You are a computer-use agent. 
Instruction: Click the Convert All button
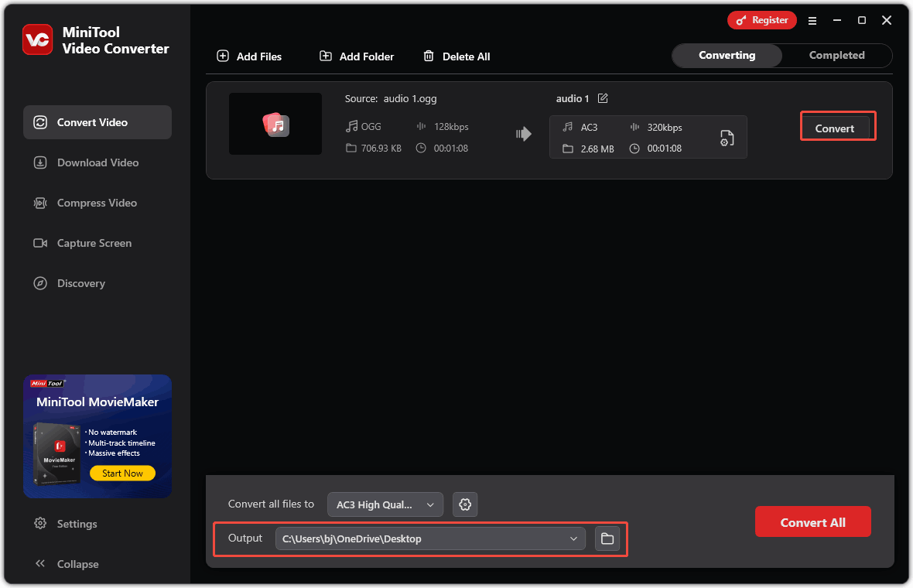click(x=813, y=522)
